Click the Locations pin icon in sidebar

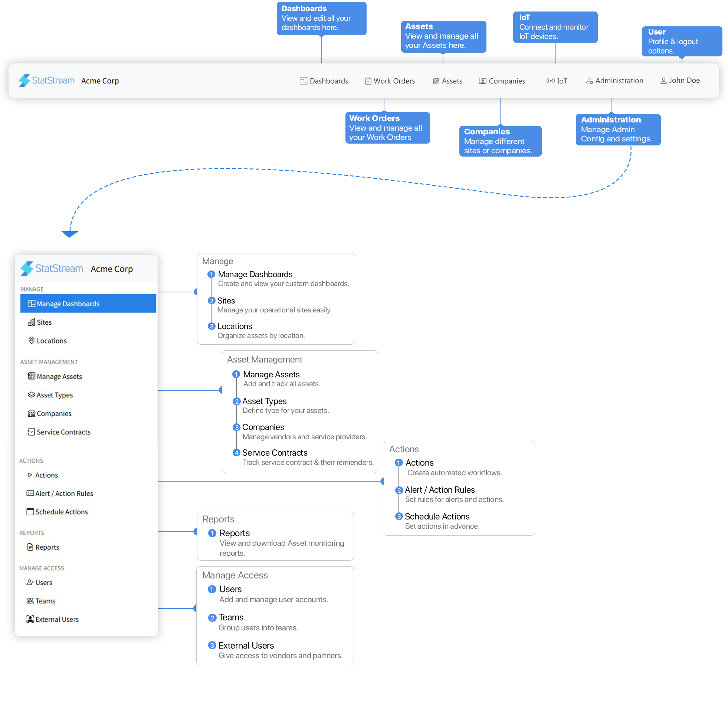pos(32,341)
